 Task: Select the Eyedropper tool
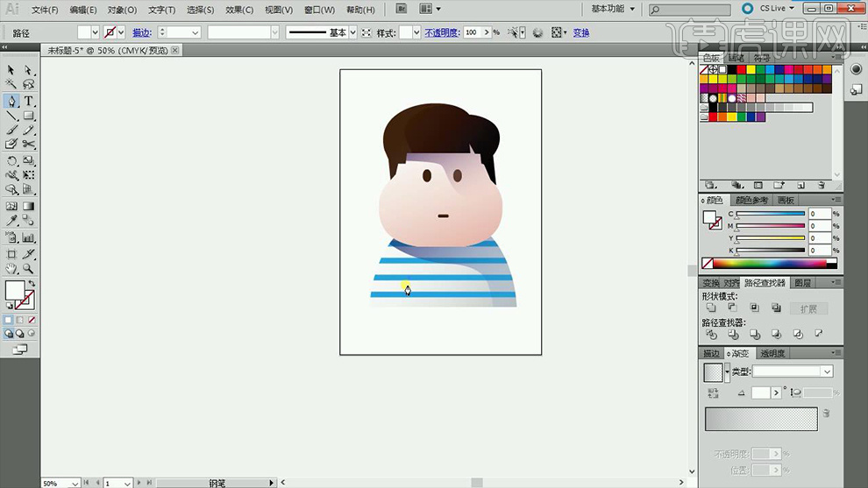click(x=11, y=221)
